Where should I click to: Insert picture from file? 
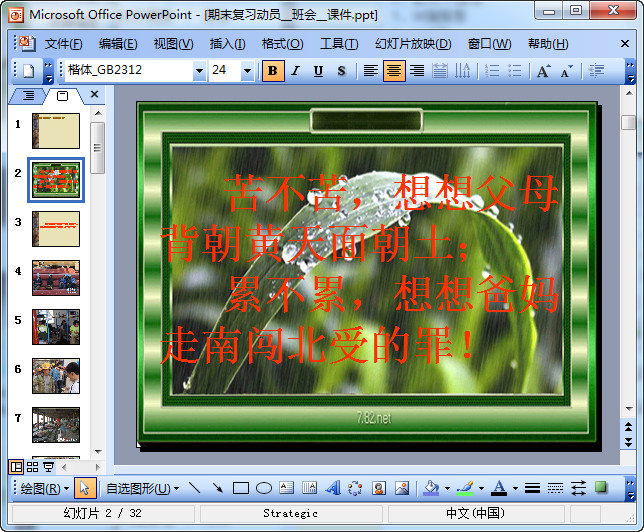coord(402,488)
